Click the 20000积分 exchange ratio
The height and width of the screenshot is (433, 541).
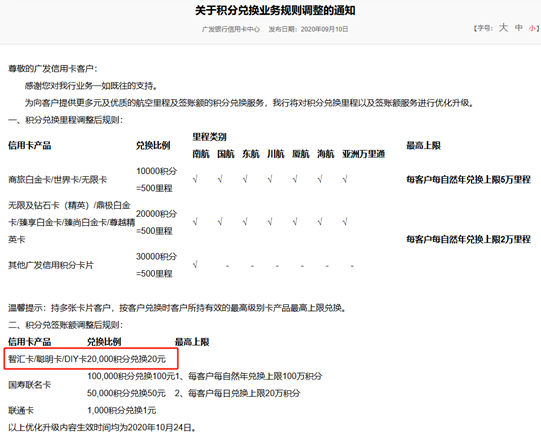156,214
